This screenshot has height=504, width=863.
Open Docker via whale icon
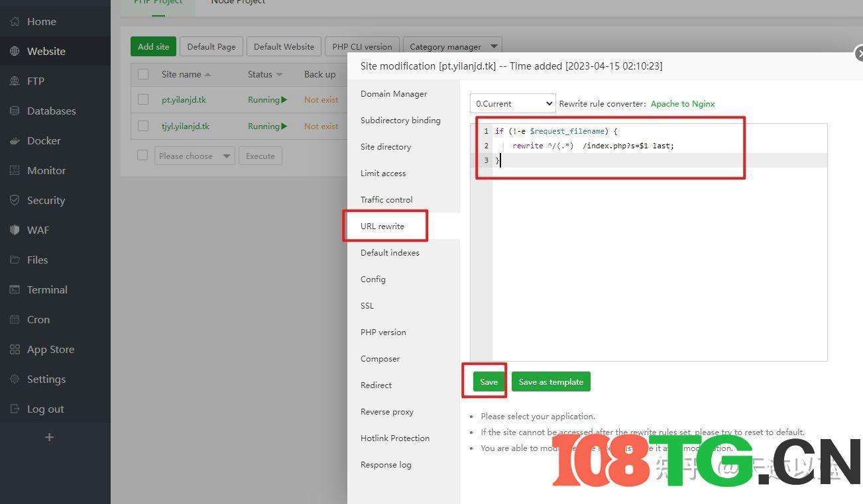(15, 141)
